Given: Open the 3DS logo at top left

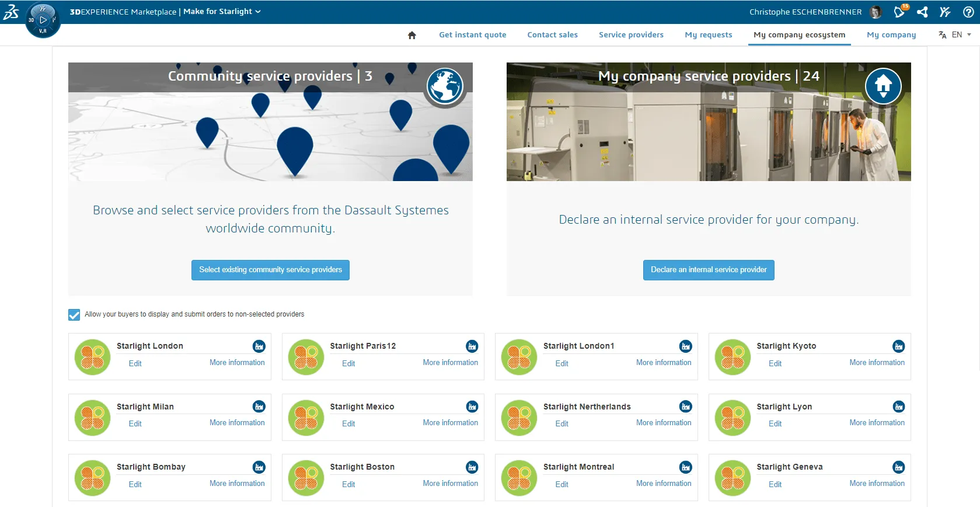Looking at the screenshot, I should 11,12.
